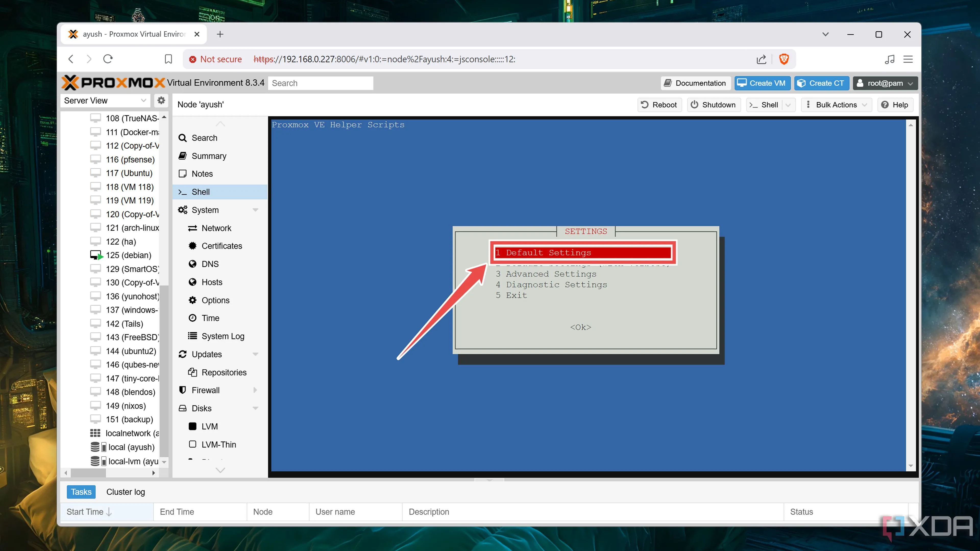
Task: Open the Bulk Actions dropdown
Action: click(x=836, y=105)
